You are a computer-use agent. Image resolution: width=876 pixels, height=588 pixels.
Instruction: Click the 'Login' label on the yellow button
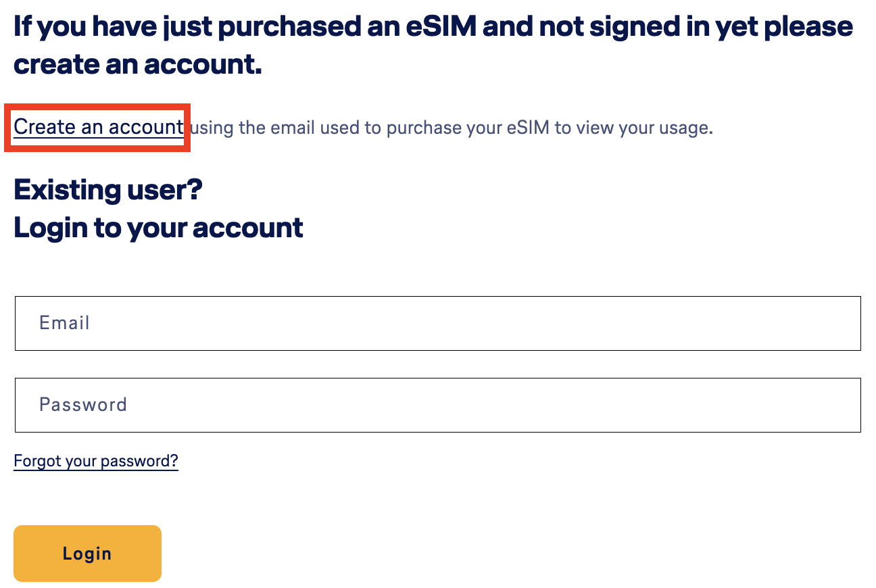click(87, 554)
